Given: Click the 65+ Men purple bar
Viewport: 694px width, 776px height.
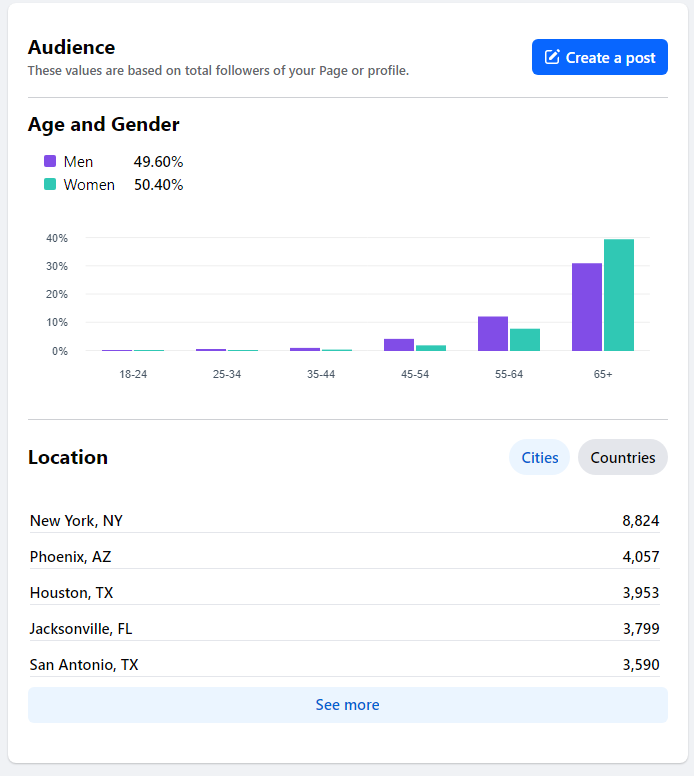Looking at the screenshot, I should click(587, 308).
